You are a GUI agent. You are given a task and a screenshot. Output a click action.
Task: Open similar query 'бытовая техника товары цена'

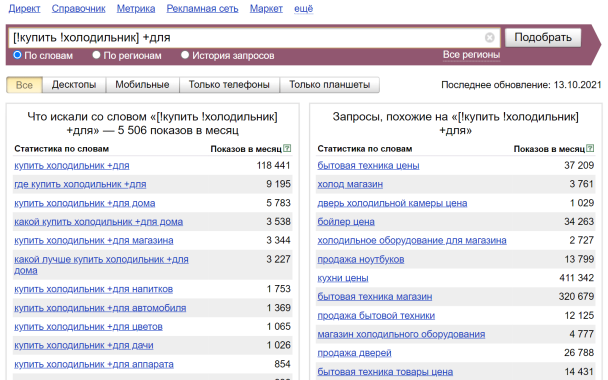click(385, 372)
